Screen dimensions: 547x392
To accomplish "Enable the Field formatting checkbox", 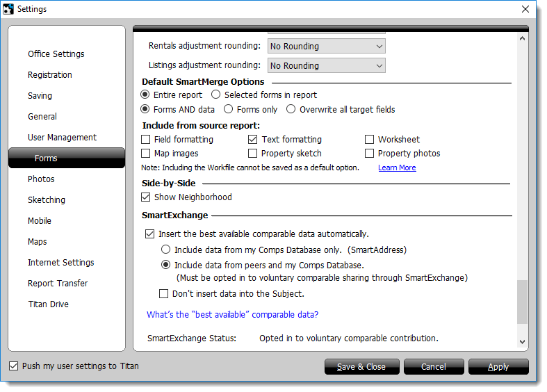I will (x=146, y=140).
